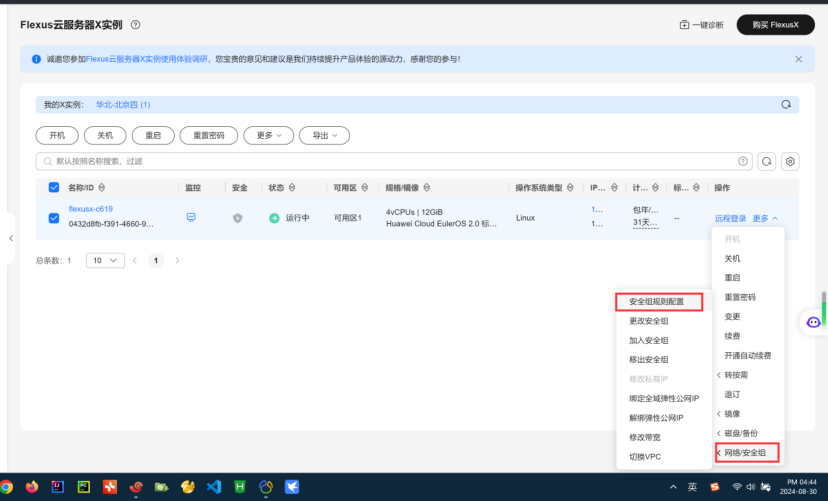Viewport: 828px width, 501px height.
Task: Toggle the select-all header checkbox
Action: click(x=54, y=187)
